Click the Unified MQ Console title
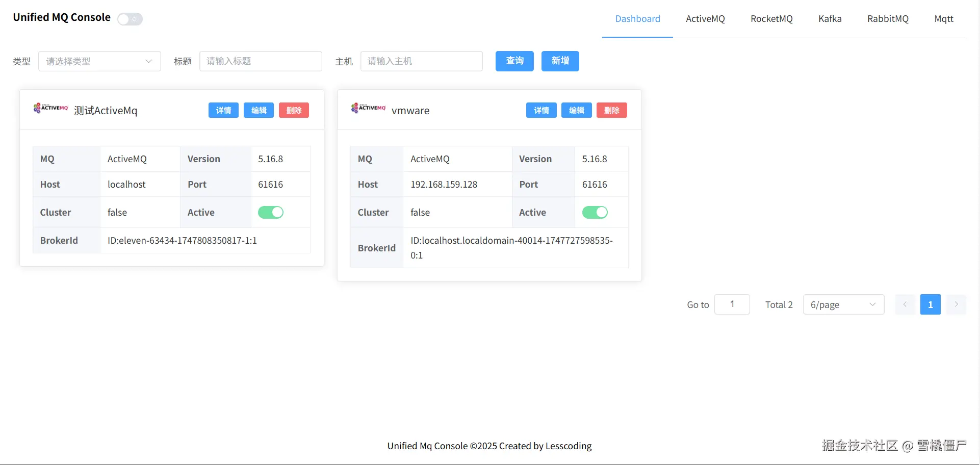This screenshot has width=980, height=465. coord(62,17)
